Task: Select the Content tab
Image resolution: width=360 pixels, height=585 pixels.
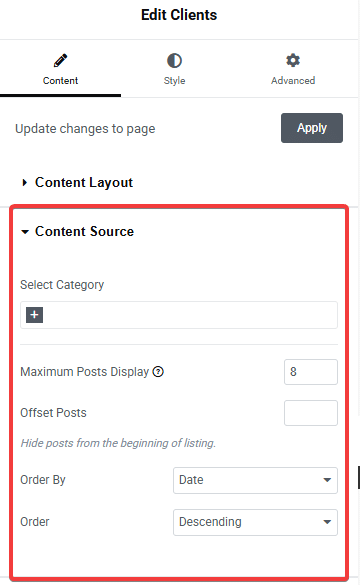Action: coord(60,70)
